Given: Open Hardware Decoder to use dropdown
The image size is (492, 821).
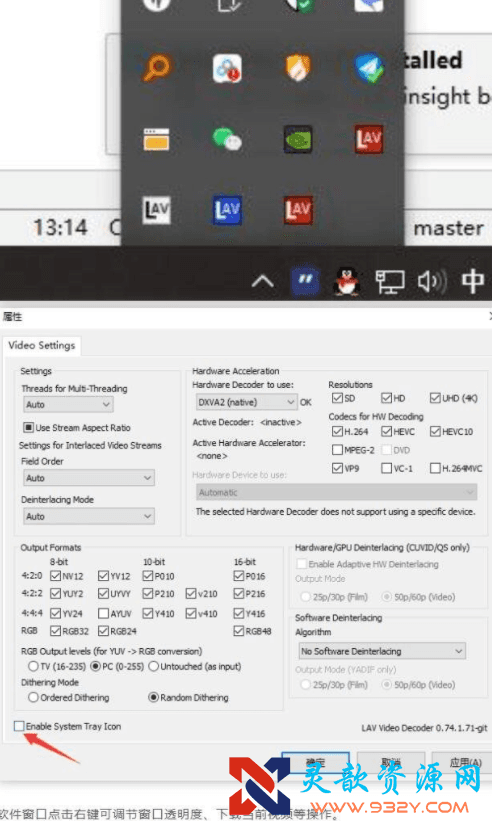Looking at the screenshot, I should pos(247,402).
